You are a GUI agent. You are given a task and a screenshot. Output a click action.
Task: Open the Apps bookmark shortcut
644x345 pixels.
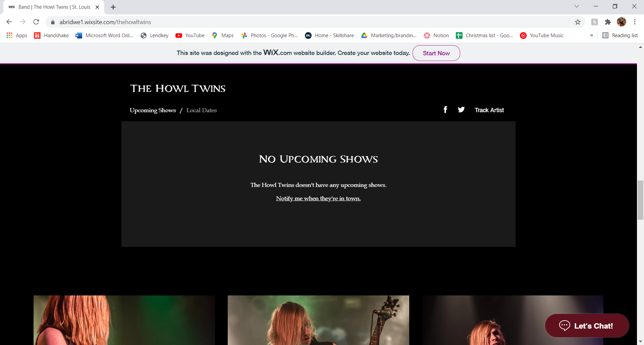(17, 36)
